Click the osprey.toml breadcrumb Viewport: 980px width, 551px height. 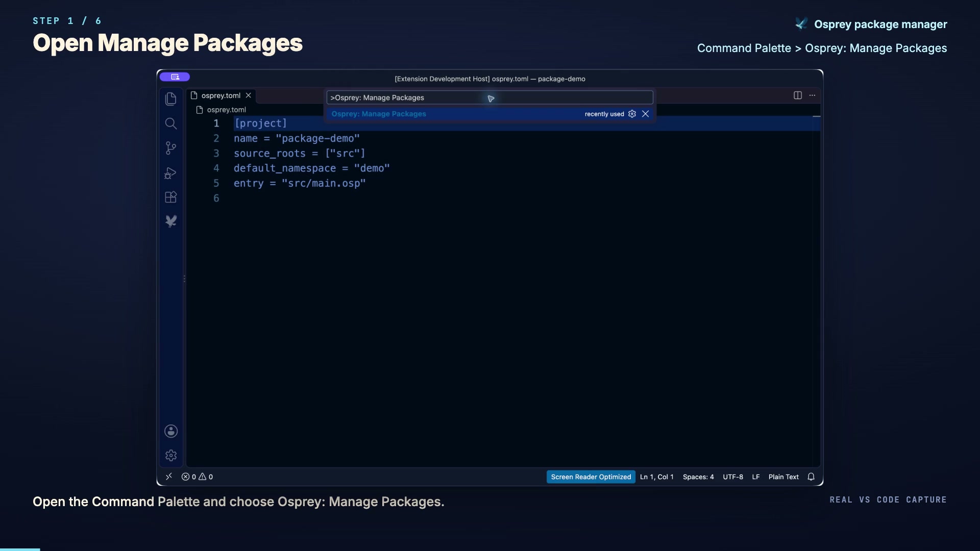pos(222,110)
